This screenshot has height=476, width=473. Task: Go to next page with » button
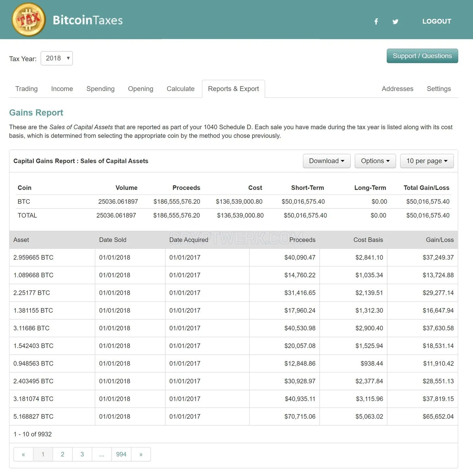tap(141, 454)
